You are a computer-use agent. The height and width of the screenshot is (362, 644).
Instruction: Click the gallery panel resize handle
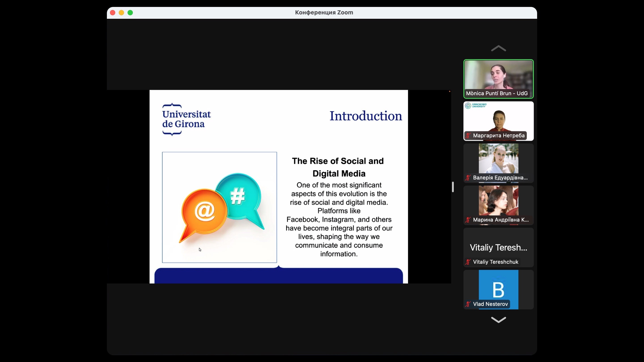pyautogui.click(x=453, y=187)
